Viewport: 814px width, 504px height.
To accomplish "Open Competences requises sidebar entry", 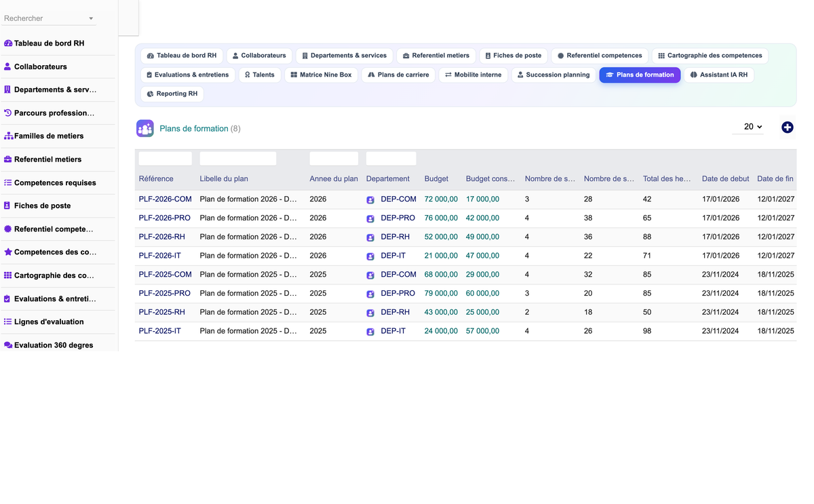I will click(58, 182).
